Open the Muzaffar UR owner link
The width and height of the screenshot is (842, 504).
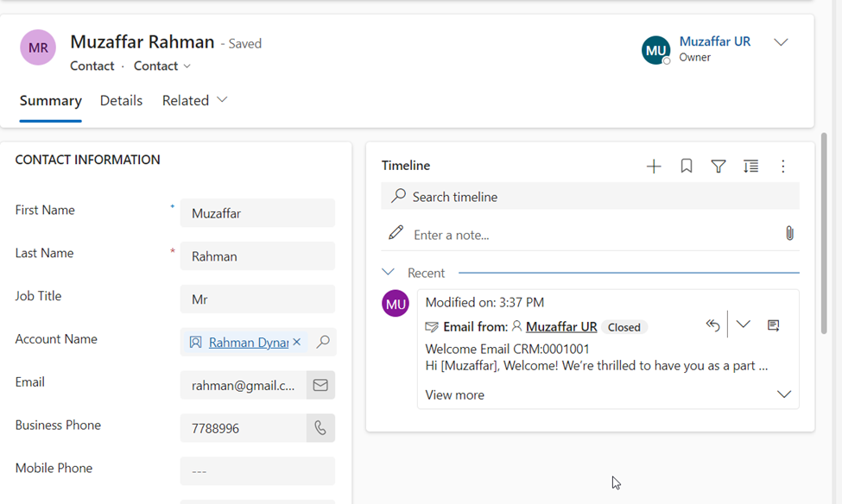click(x=715, y=41)
